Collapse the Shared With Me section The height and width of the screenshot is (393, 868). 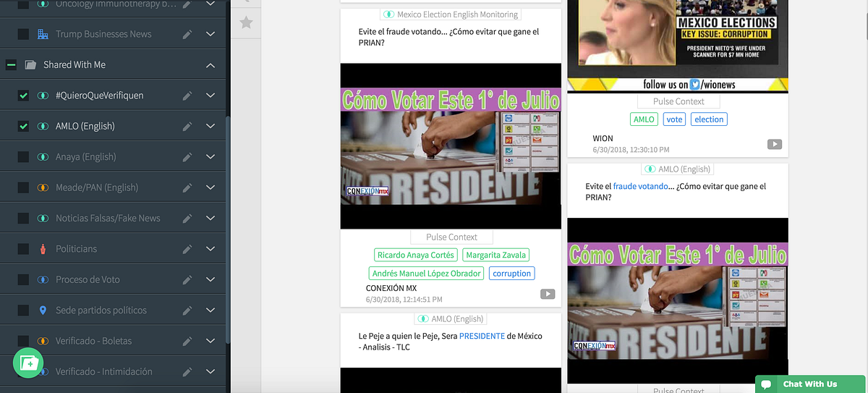[210, 65]
